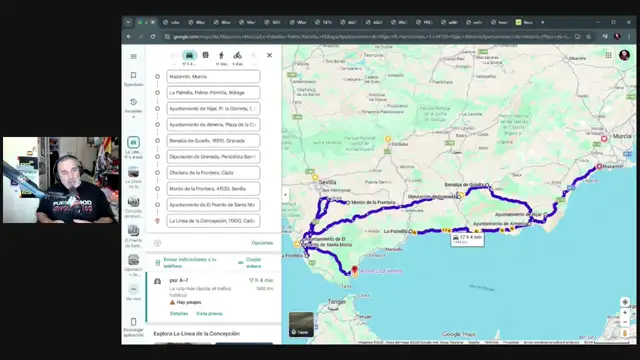Edit the Benalúa de Guadix stop field

[213, 140]
